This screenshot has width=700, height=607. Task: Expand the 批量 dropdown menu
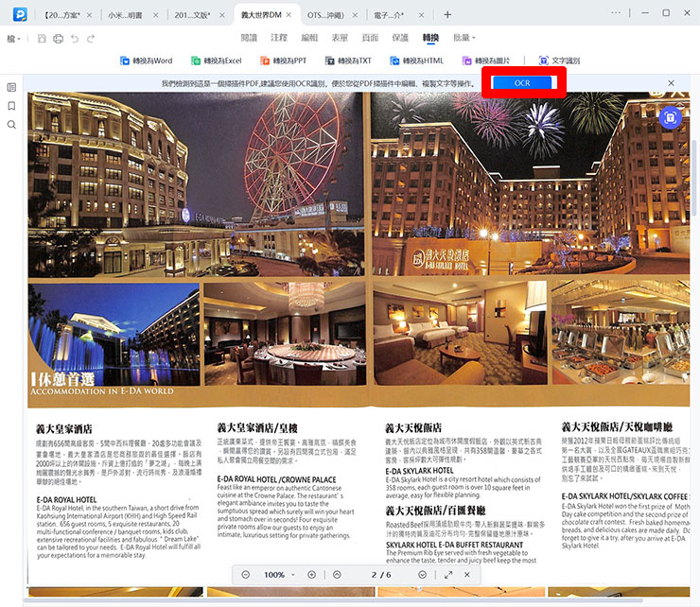tap(464, 38)
